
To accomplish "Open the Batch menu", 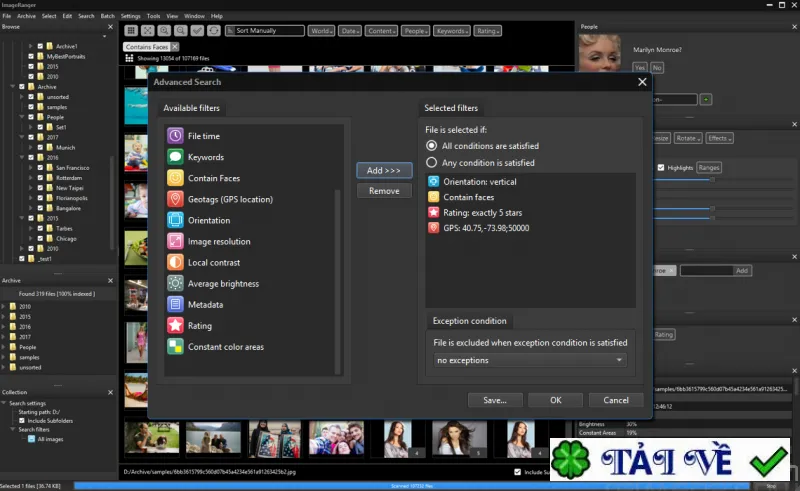I will point(108,16).
